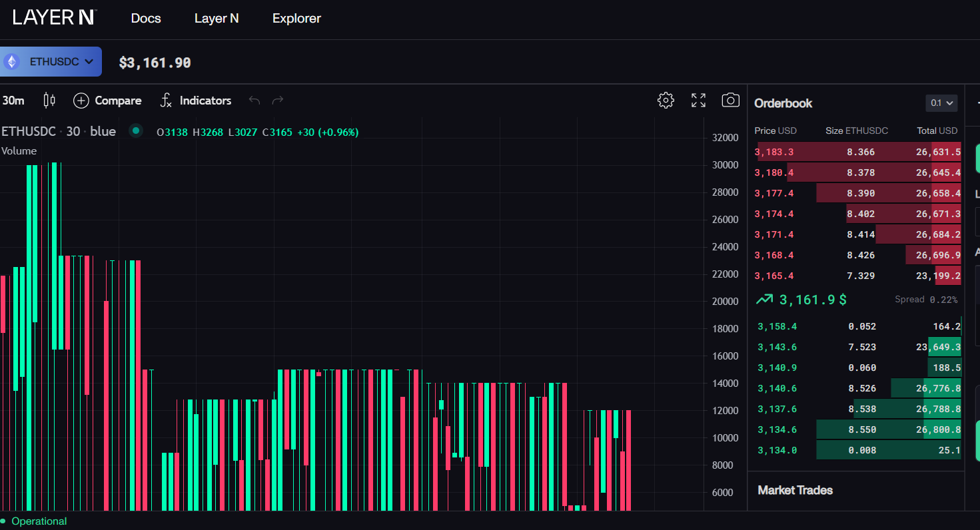Toggle the green status dot beside blue
Viewport: 980px width, 530px height.
(x=136, y=131)
